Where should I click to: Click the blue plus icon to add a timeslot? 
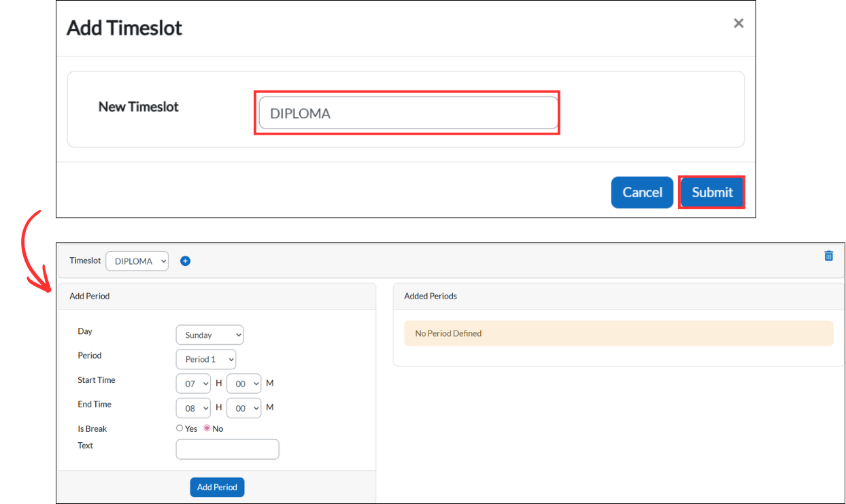tap(185, 261)
